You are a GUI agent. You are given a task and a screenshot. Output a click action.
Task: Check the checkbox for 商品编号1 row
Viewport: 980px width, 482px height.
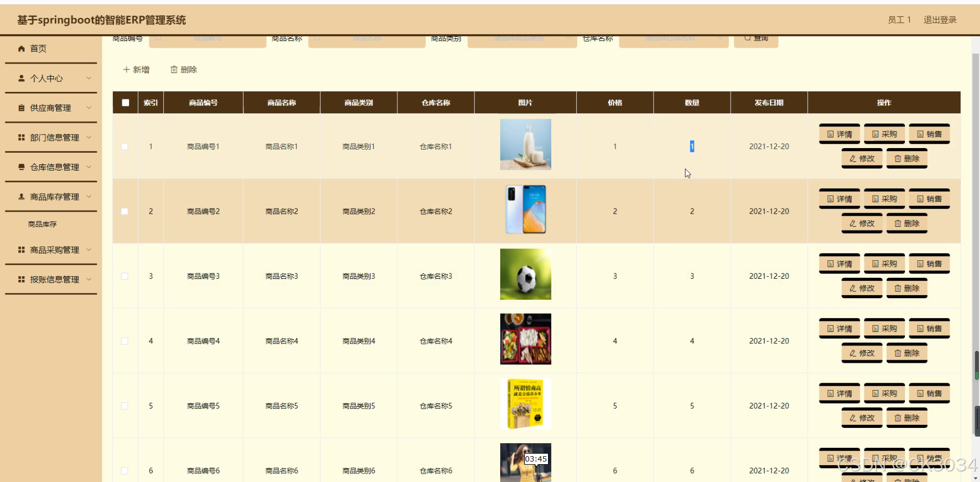[x=125, y=146]
